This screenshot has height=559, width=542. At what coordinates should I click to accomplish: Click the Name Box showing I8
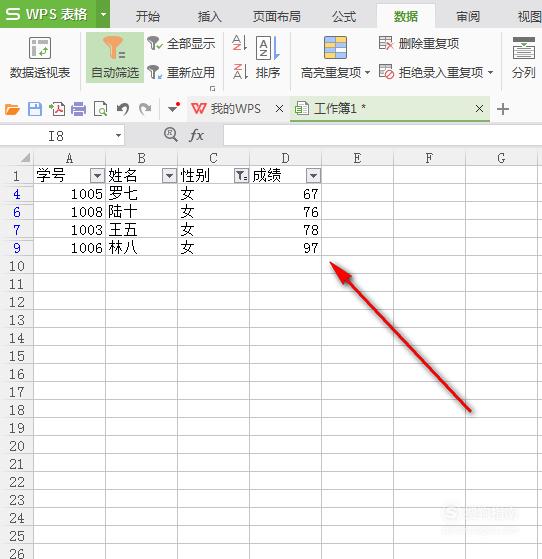(x=56, y=136)
